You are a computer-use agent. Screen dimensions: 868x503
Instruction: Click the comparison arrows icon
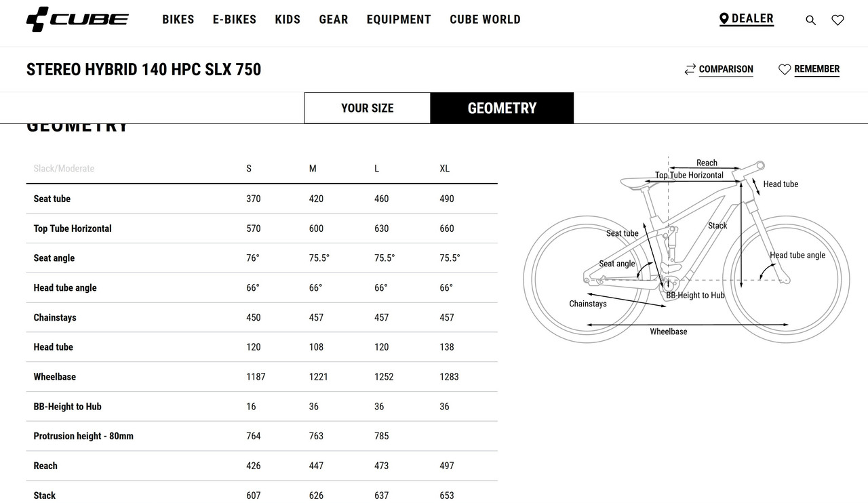pyautogui.click(x=690, y=69)
